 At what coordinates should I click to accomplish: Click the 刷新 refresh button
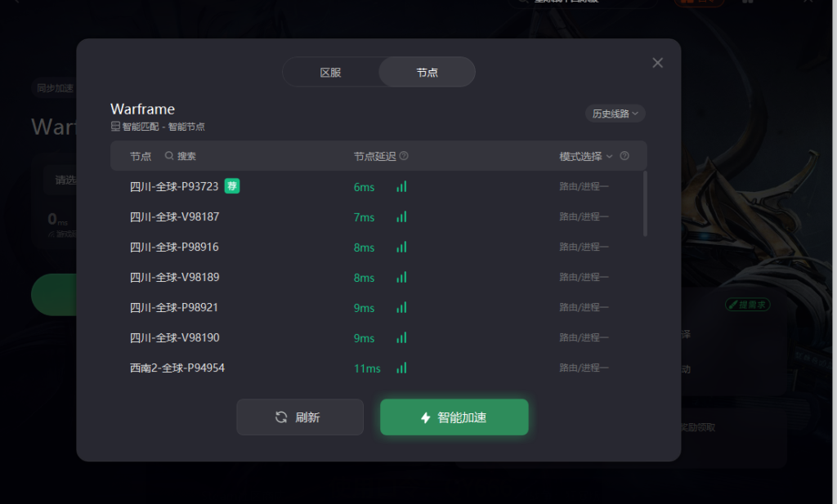click(300, 417)
